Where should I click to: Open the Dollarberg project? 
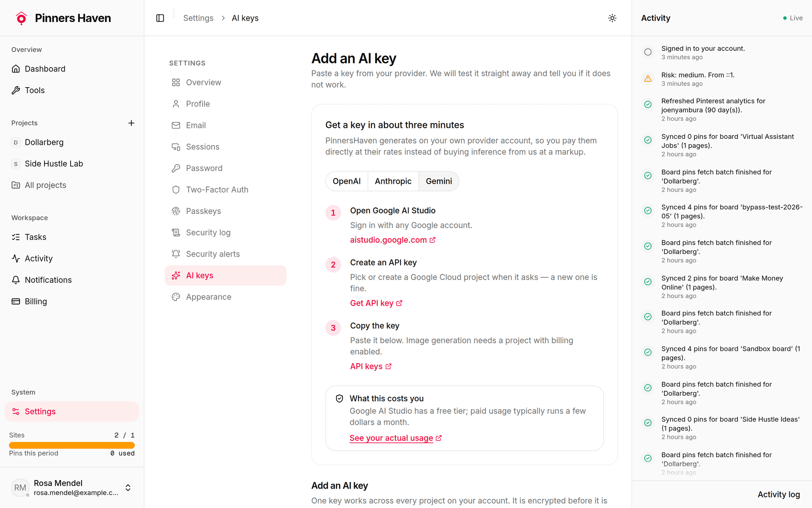(x=72, y=142)
